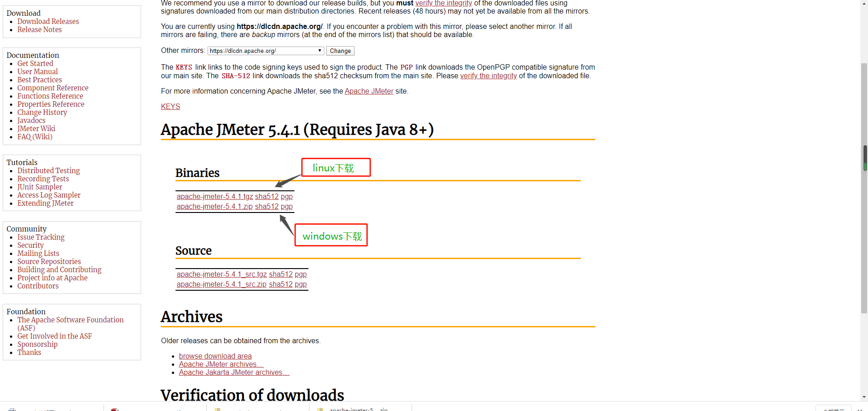Click verify the integrity link in top paragraph
868x411 pixels.
point(444,3)
